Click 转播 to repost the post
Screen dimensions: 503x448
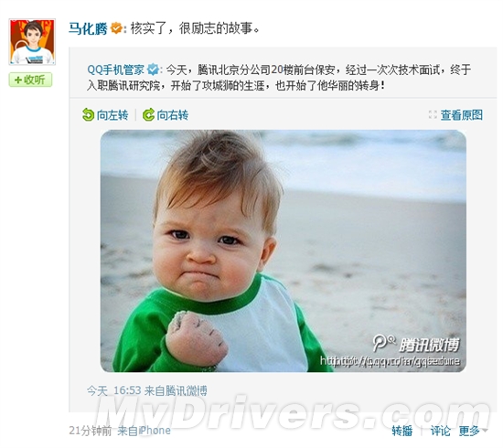(x=402, y=431)
